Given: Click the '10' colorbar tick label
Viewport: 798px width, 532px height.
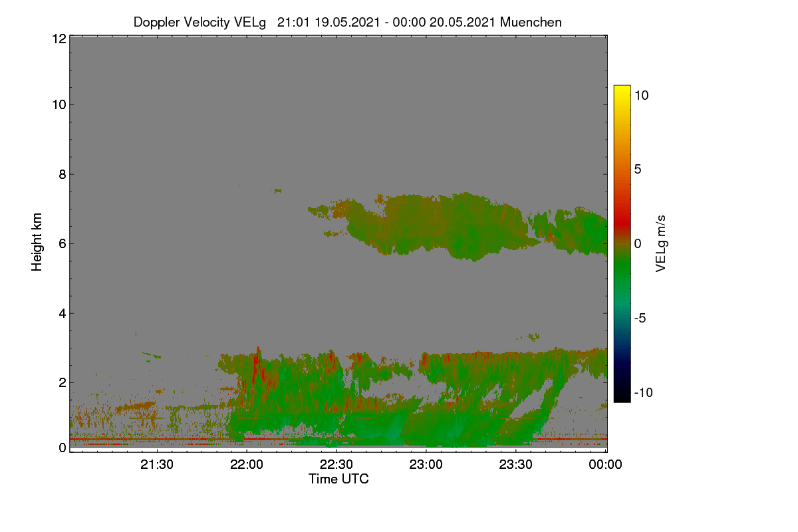Looking at the screenshot, I should pos(641,95).
